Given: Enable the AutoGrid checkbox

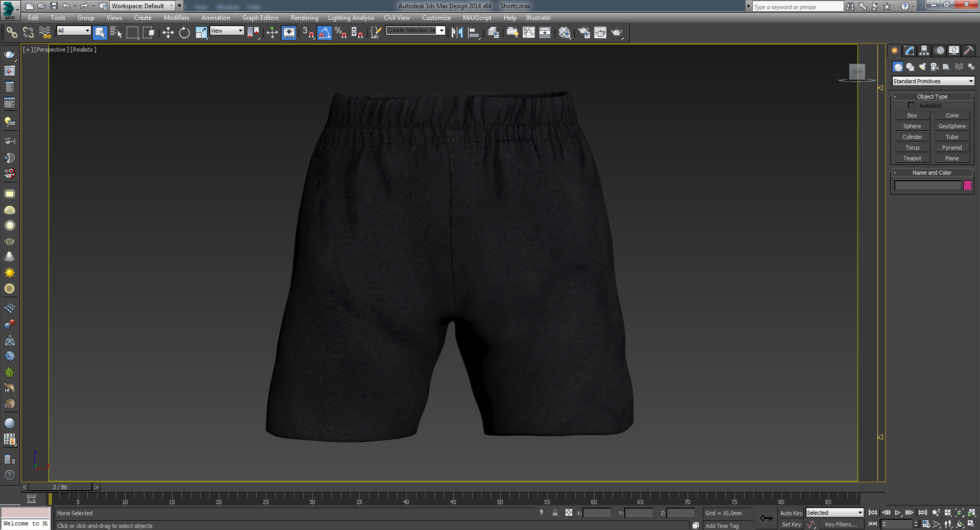Looking at the screenshot, I should pyautogui.click(x=912, y=106).
